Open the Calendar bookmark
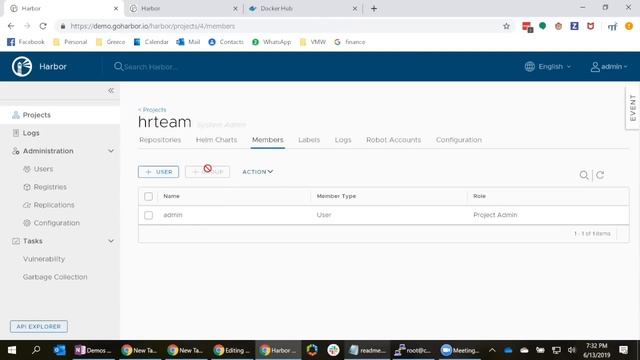This screenshot has height=360, width=640. coord(151,42)
